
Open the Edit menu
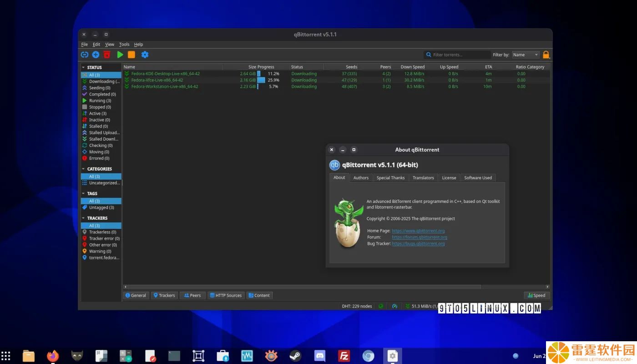click(x=96, y=45)
